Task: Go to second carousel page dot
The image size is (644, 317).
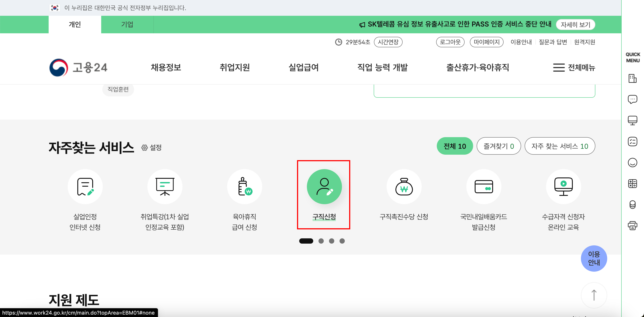Action: coord(321,241)
